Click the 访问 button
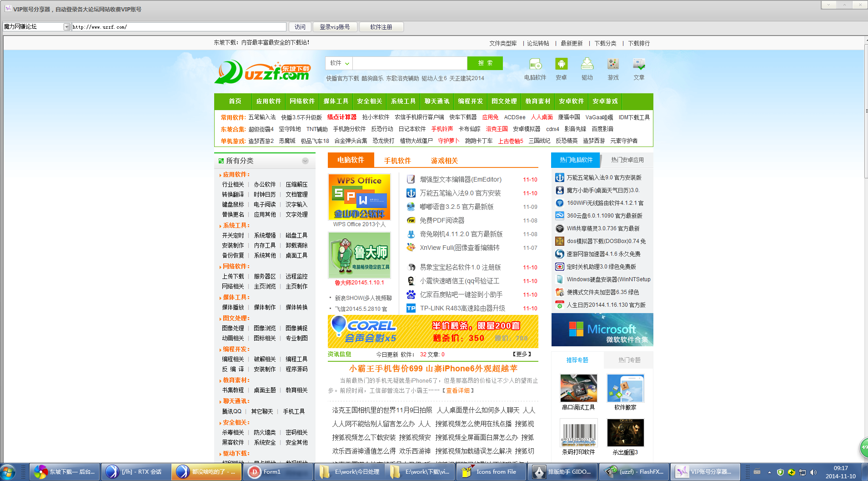The image size is (868, 481). pyautogui.click(x=300, y=27)
